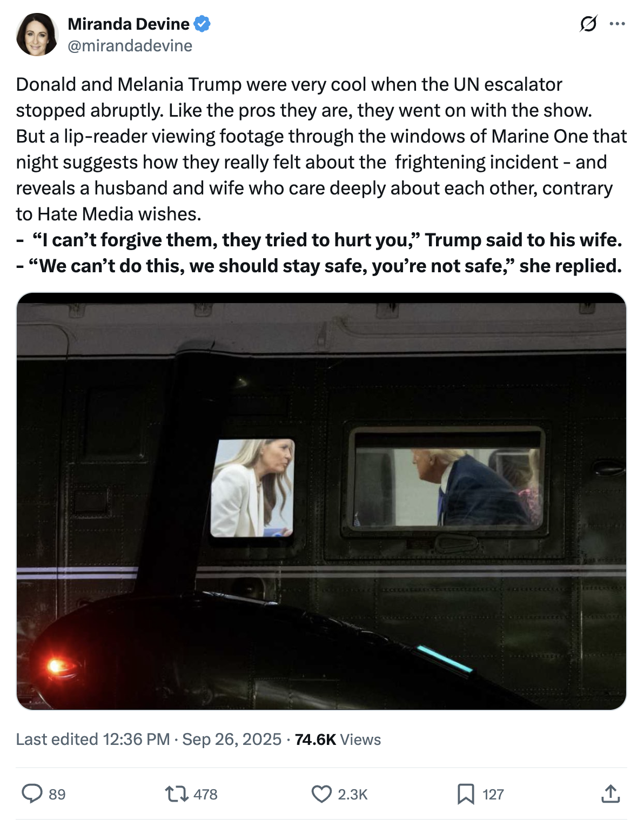Click the reply speech bubble icon
The image size is (644, 820).
click(32, 794)
